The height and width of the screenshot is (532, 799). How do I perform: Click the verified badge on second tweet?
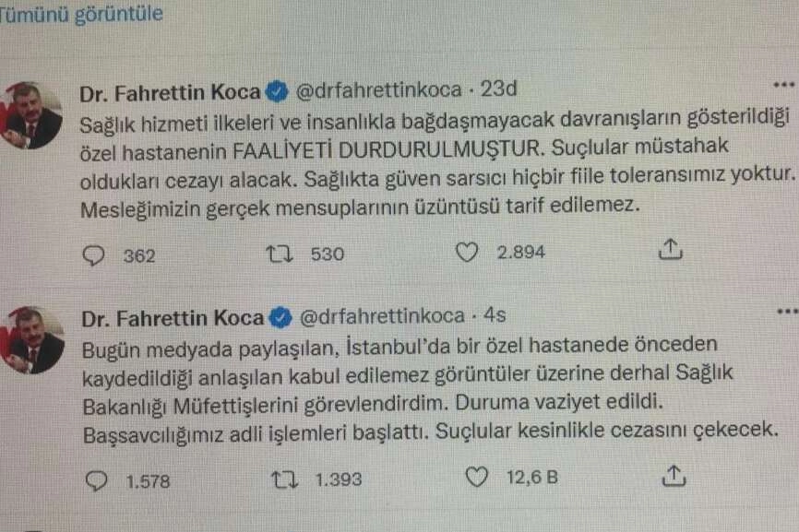coord(278,318)
